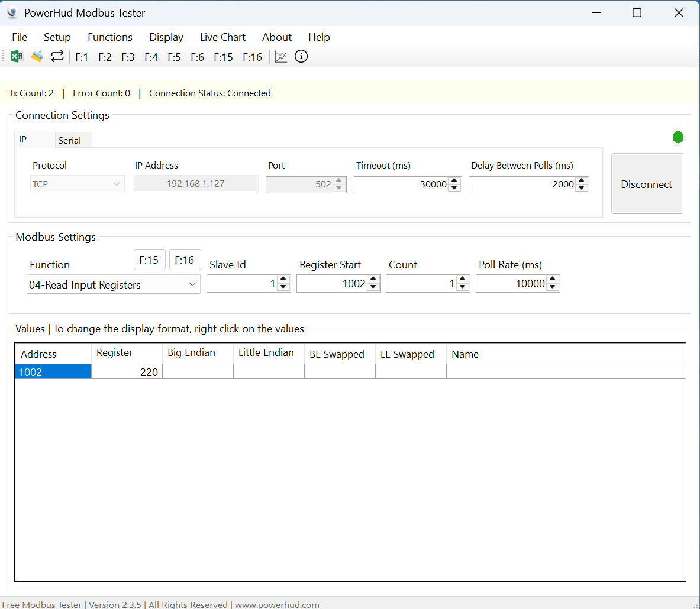The image size is (700, 609).
Task: Click the info circle toolbar icon
Action: (301, 57)
